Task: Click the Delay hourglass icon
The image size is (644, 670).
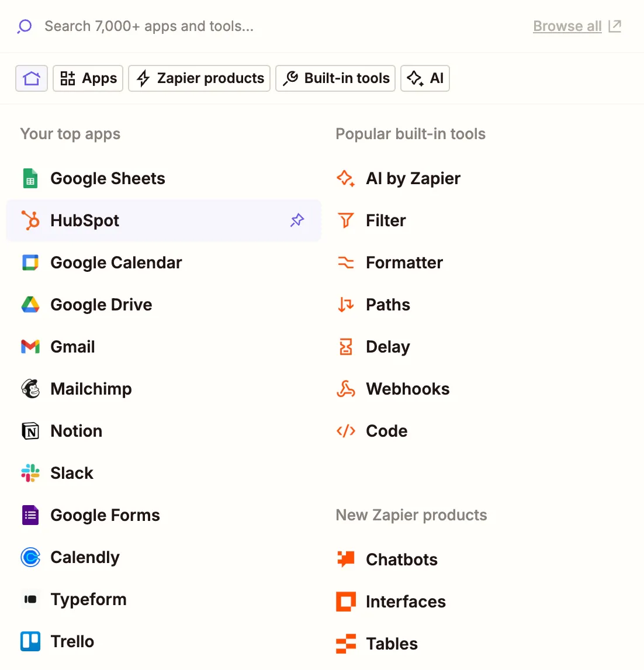Action: [345, 347]
